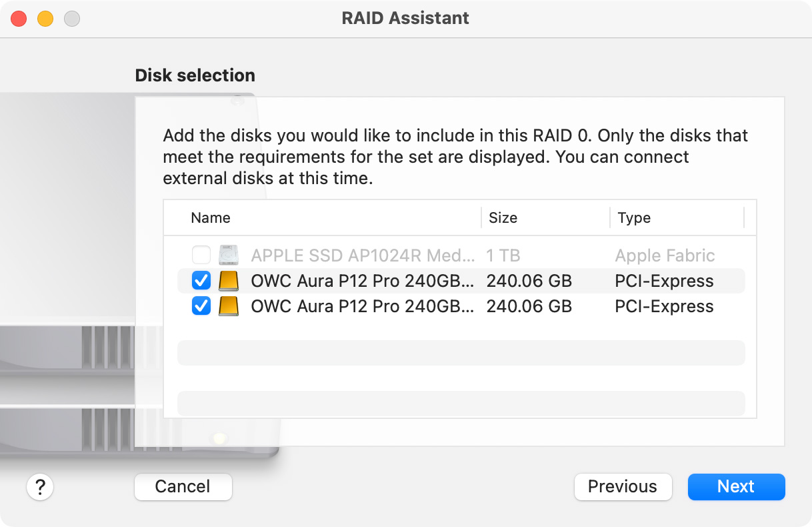Select the second OWC Aura P12 Pro row name
This screenshot has width=812, height=527.
pyautogui.click(x=363, y=306)
